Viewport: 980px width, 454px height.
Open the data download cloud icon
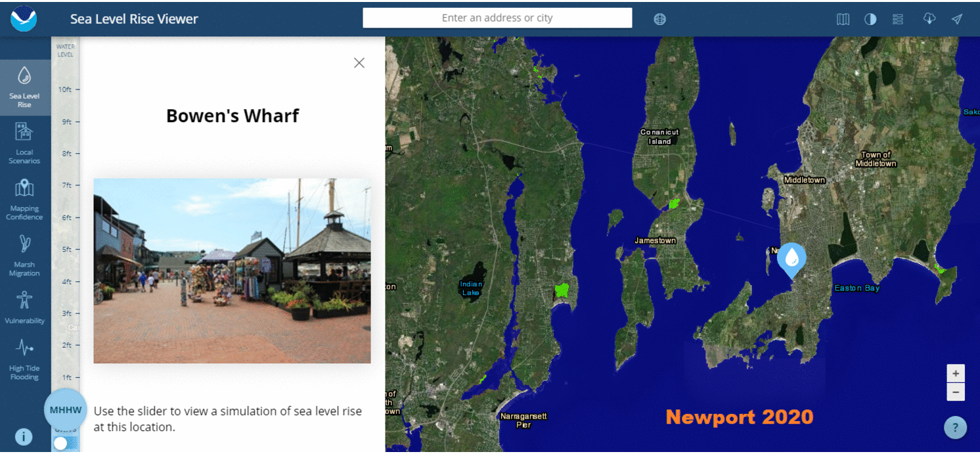click(x=929, y=18)
